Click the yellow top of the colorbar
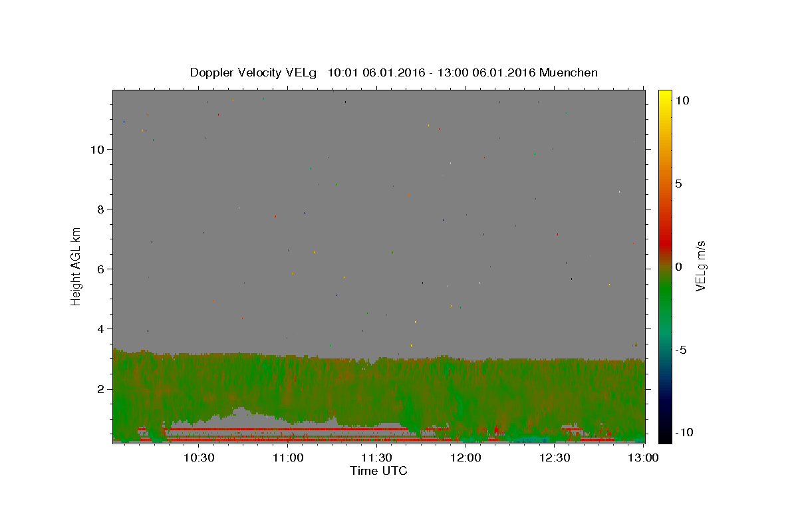This screenshot has width=798, height=532. [664, 94]
